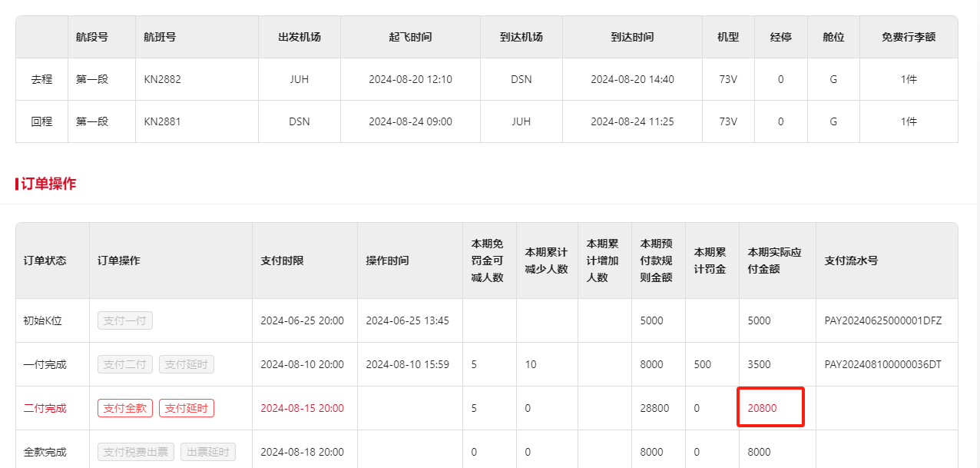Click grey 支付延时 button in 一付完成 row

187,364
